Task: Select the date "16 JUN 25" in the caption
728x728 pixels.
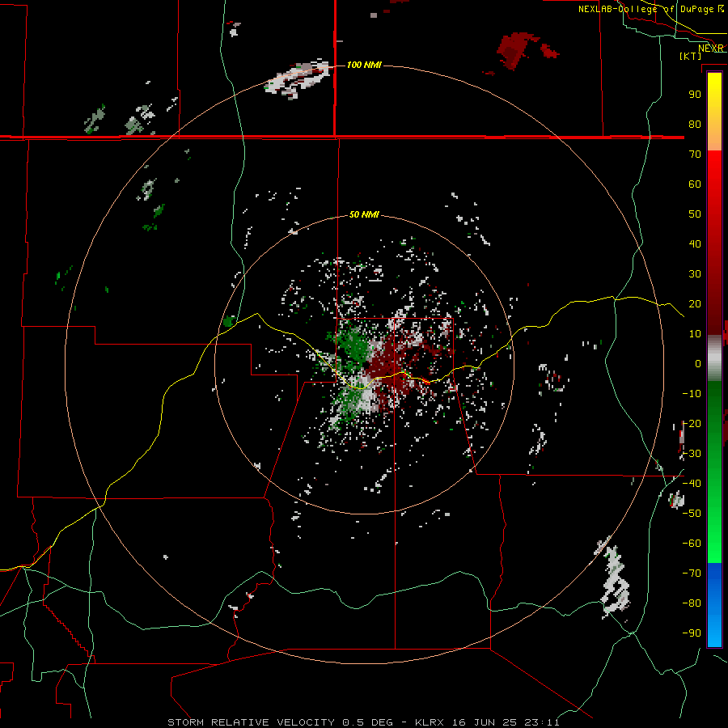Action: [485, 722]
